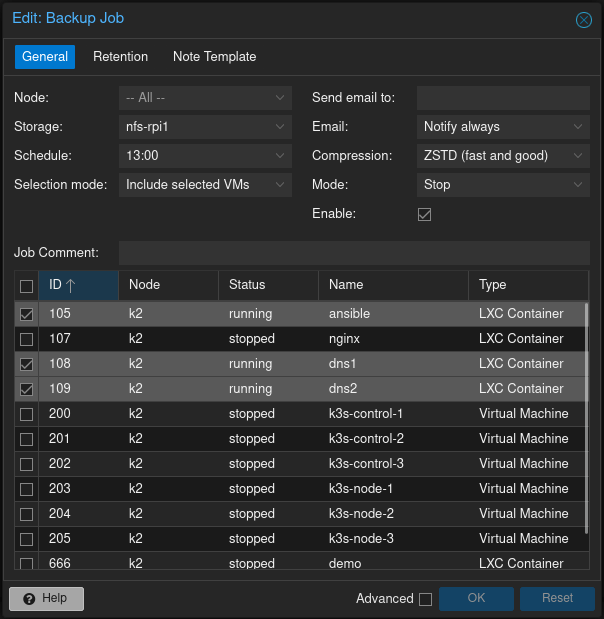This screenshot has height=619, width=604.
Task: Enable the Advanced checkbox
Action: click(x=425, y=599)
